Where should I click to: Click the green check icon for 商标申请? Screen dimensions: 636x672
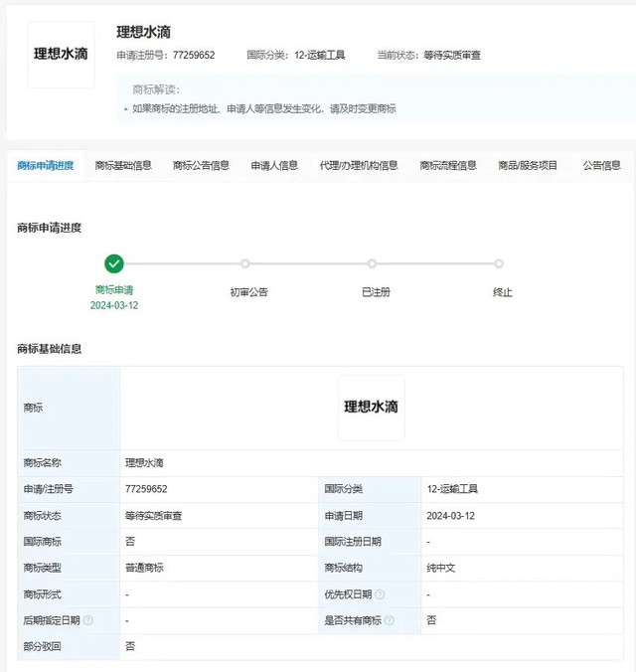point(114,263)
